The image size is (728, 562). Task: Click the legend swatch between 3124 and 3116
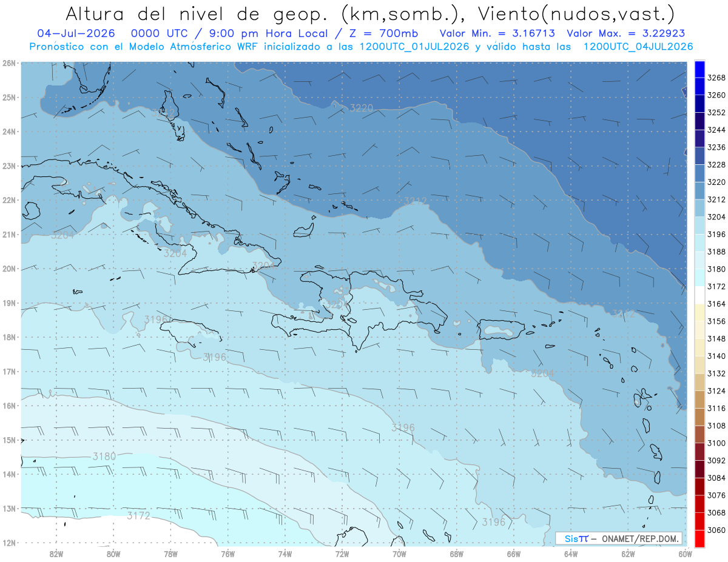pyautogui.click(x=699, y=400)
